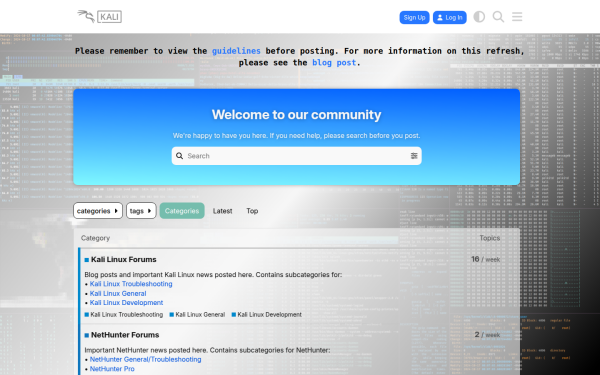Switch to the Latest tab
600x375 pixels.
pos(222,211)
